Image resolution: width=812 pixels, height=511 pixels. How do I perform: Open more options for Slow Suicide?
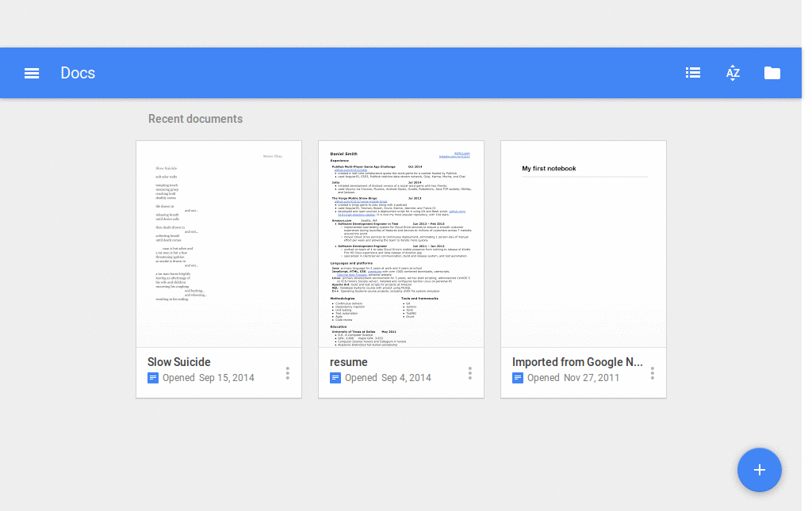[x=287, y=373]
